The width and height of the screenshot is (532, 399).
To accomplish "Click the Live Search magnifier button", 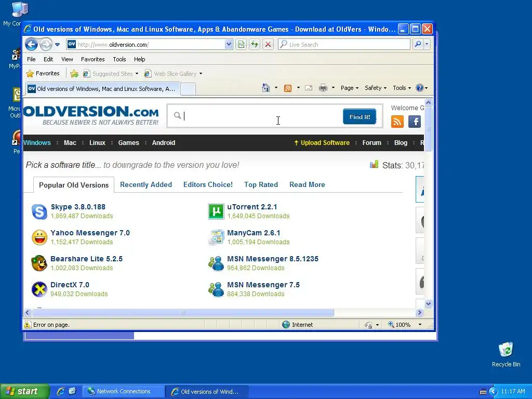I will (418, 44).
